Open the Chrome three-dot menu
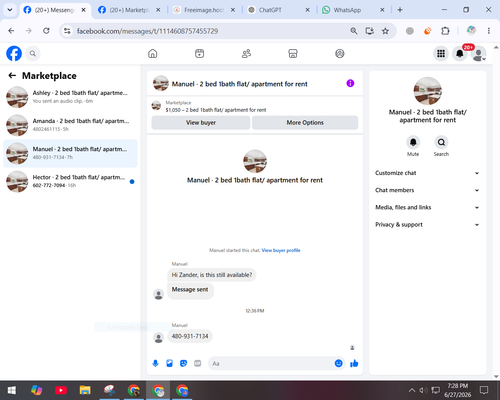This screenshot has width=500, height=400. tap(489, 31)
